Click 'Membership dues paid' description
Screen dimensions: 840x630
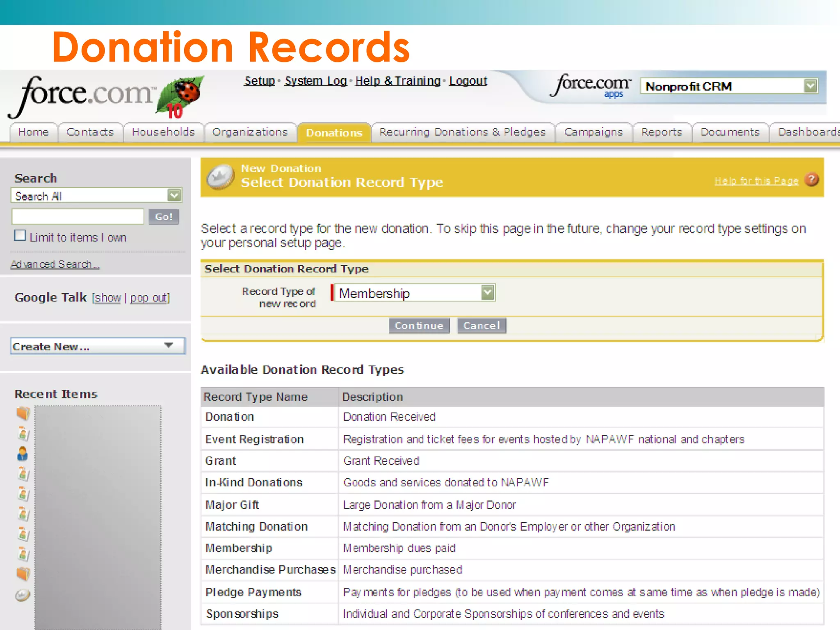[x=399, y=548]
